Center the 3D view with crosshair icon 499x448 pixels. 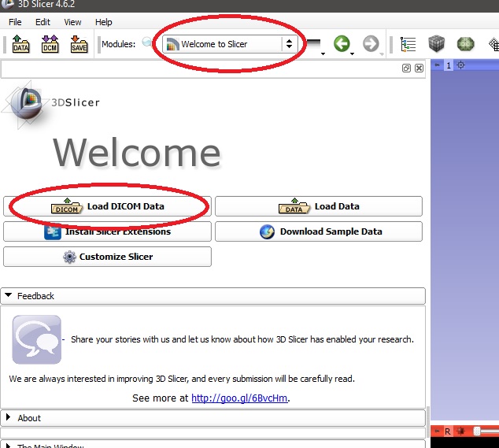coord(461,66)
